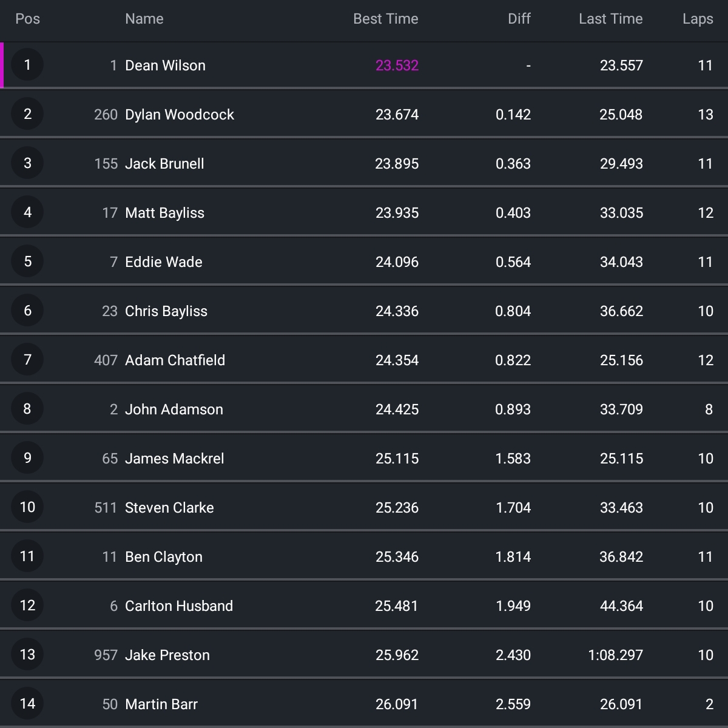Select Matt Bayliss in the results
Image resolution: width=728 pixels, height=728 pixels.
[164, 213]
